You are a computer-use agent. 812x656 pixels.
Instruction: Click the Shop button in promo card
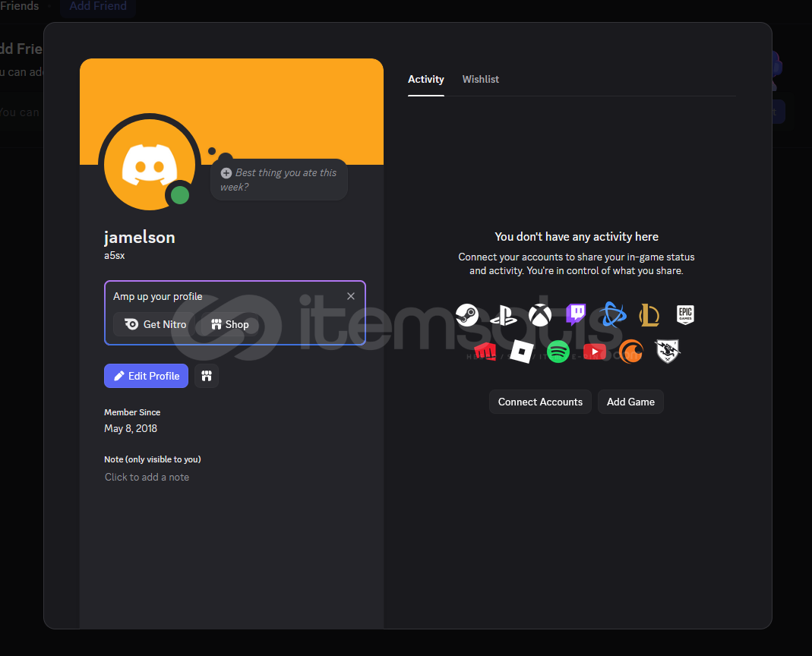click(230, 324)
